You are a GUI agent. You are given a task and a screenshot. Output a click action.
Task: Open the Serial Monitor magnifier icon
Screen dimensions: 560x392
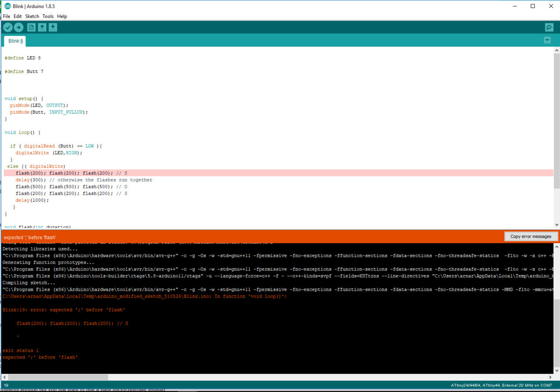549,27
